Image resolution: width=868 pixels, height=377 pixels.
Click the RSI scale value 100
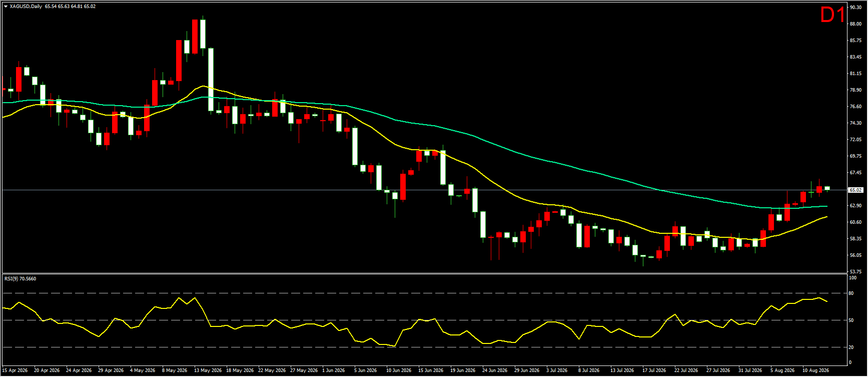pyautogui.click(x=853, y=278)
